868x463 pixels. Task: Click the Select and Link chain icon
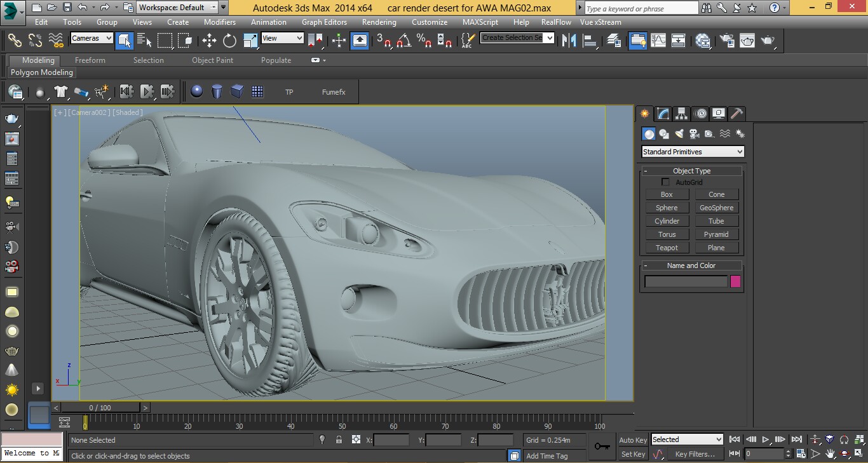coord(15,40)
